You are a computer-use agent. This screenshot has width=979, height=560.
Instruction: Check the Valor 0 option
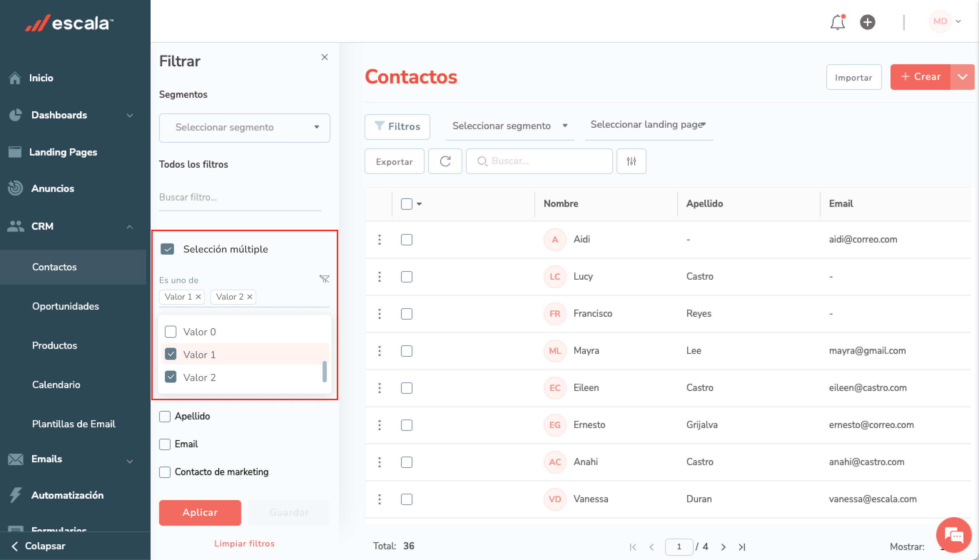point(171,331)
